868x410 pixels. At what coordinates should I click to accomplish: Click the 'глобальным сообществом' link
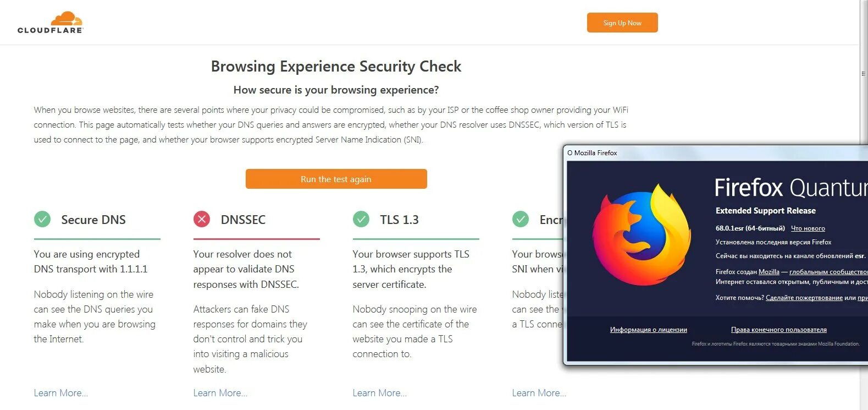(828, 272)
